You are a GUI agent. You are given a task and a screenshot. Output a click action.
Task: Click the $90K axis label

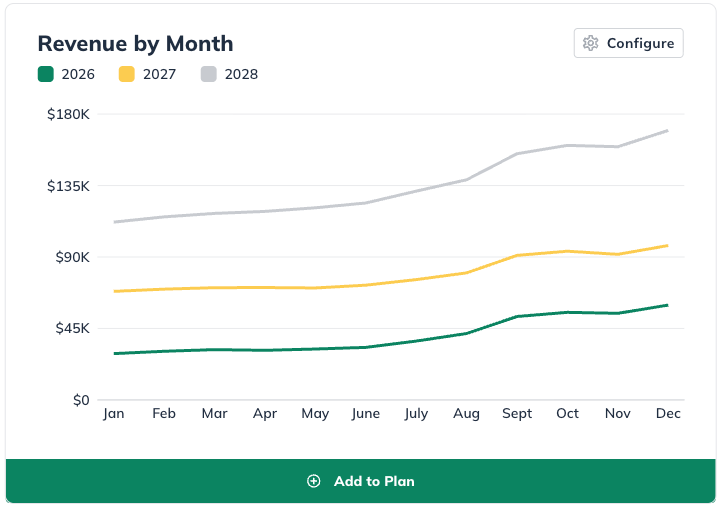pyautogui.click(x=72, y=257)
